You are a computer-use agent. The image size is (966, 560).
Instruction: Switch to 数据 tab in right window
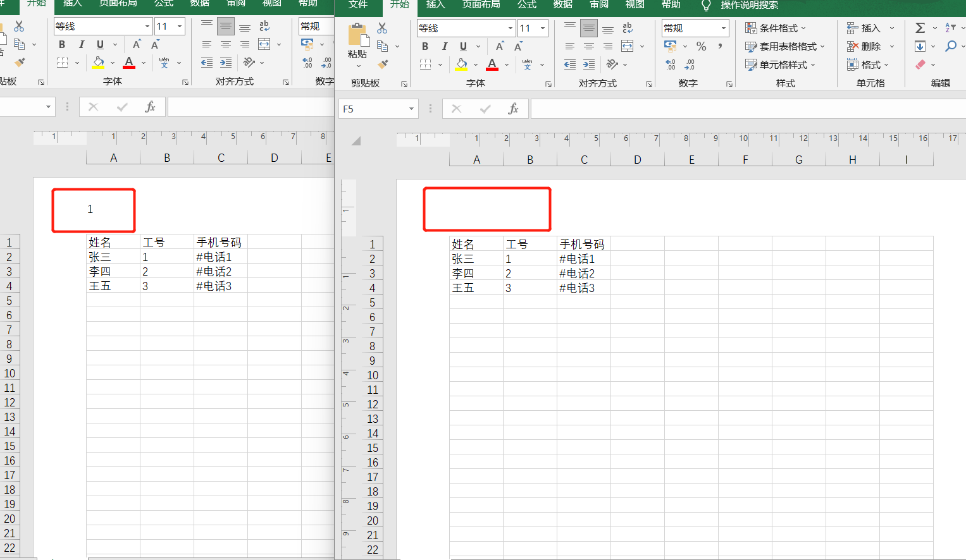563,5
